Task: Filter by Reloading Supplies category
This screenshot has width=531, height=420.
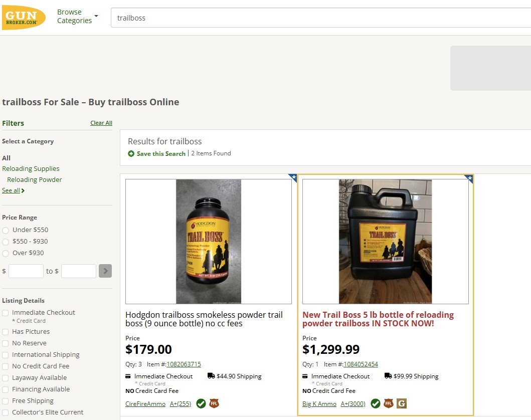Action: pyautogui.click(x=31, y=168)
